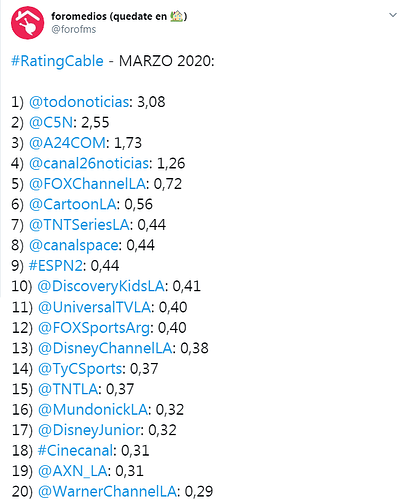This screenshot has height=500, width=407.
Task: Open the @CartoonLA mention
Action: 73,204
